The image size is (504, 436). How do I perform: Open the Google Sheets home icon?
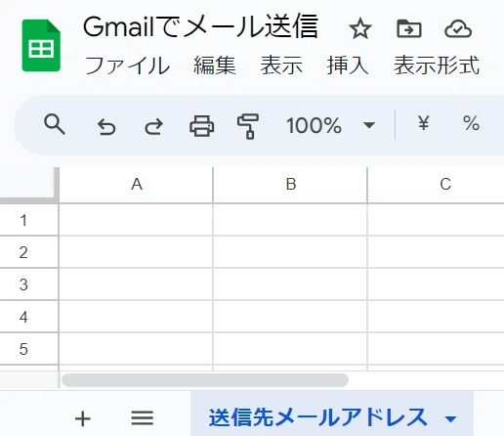coord(41,45)
